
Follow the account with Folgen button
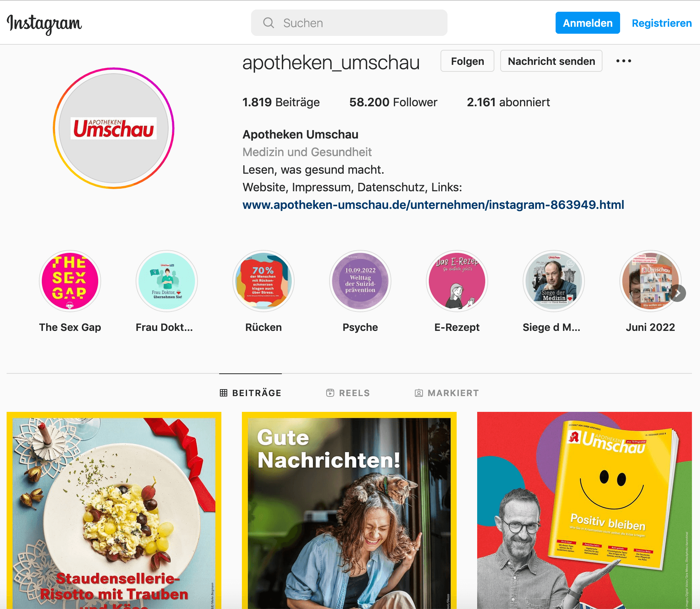pyautogui.click(x=467, y=61)
